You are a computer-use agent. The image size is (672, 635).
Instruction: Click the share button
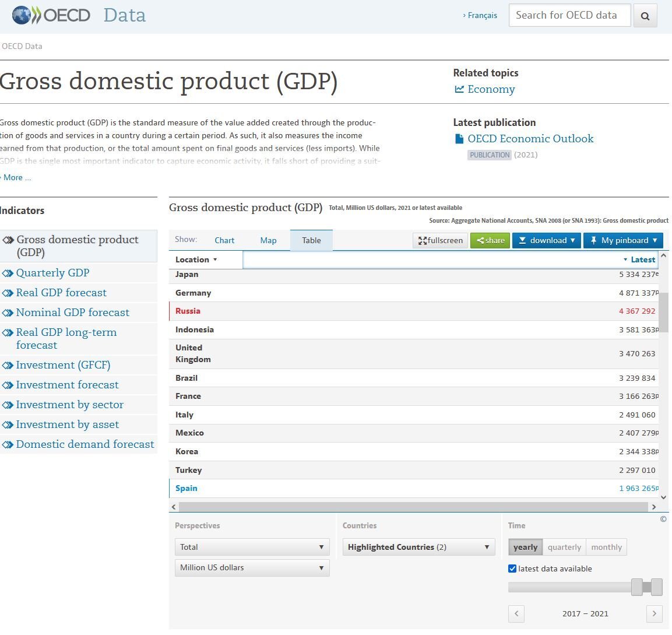coord(490,241)
